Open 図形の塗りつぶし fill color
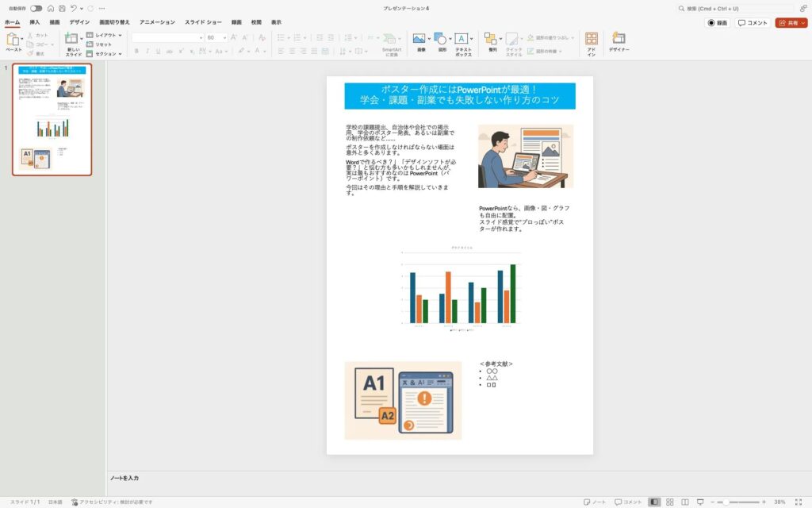The image size is (812, 508). coord(549,38)
